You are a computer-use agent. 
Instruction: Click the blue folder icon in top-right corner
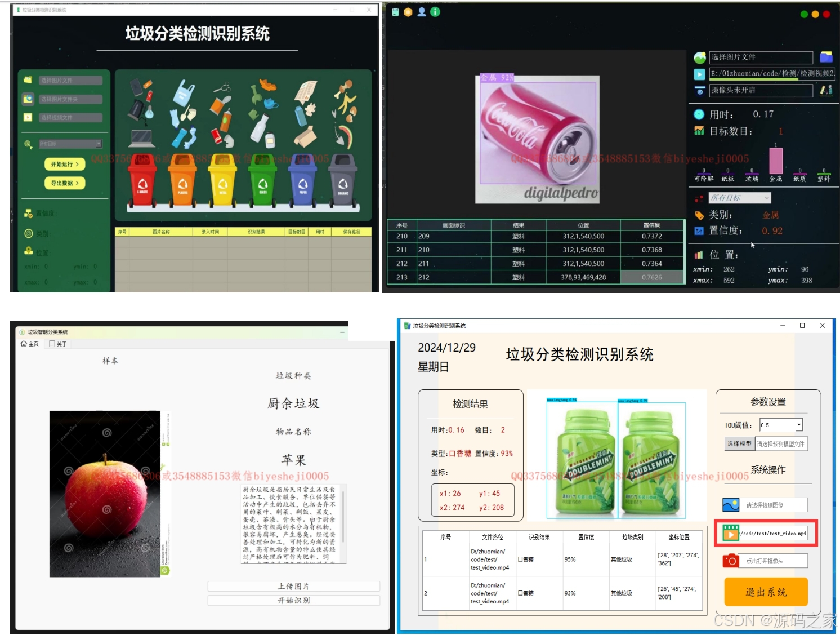coord(825,57)
